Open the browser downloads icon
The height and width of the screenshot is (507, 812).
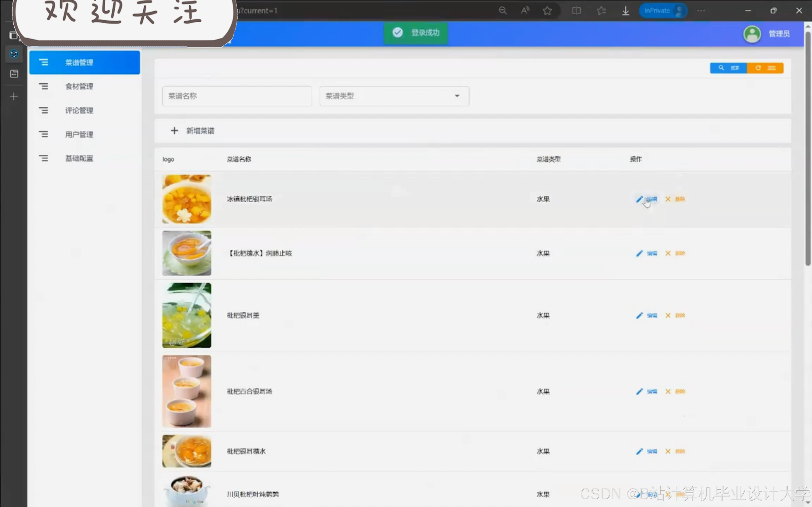click(x=625, y=11)
